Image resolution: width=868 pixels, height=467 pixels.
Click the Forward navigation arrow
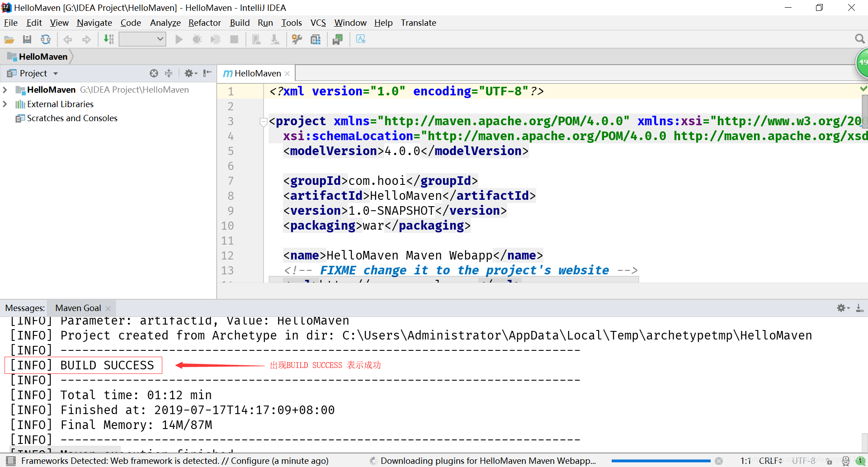tap(86, 40)
